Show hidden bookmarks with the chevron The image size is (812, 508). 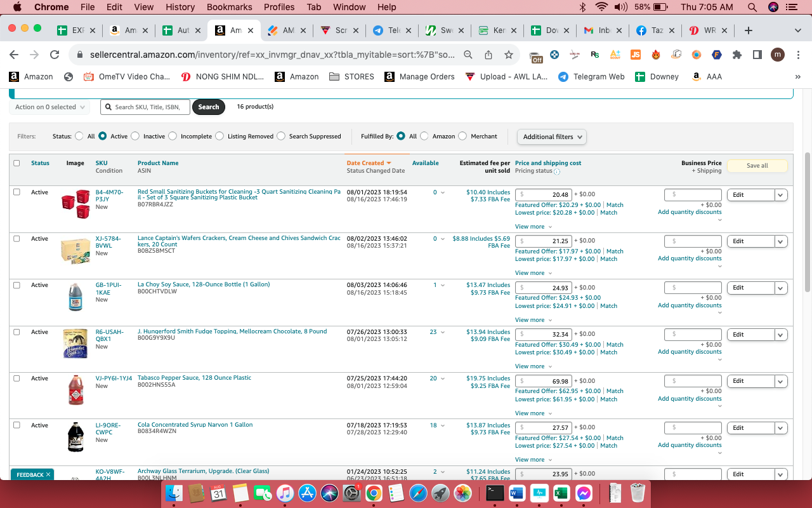797,77
